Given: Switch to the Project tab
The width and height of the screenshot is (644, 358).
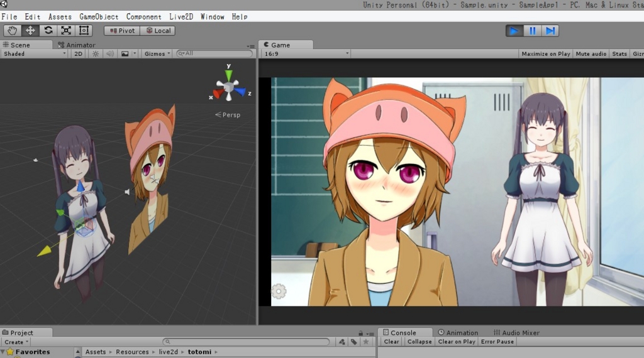Looking at the screenshot, I should pyautogui.click(x=26, y=332).
